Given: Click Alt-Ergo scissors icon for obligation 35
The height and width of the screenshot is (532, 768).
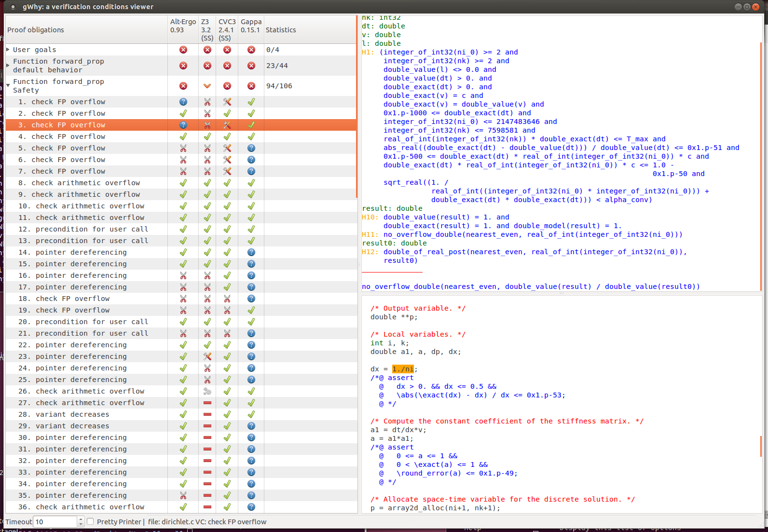Looking at the screenshot, I should coord(183,495).
